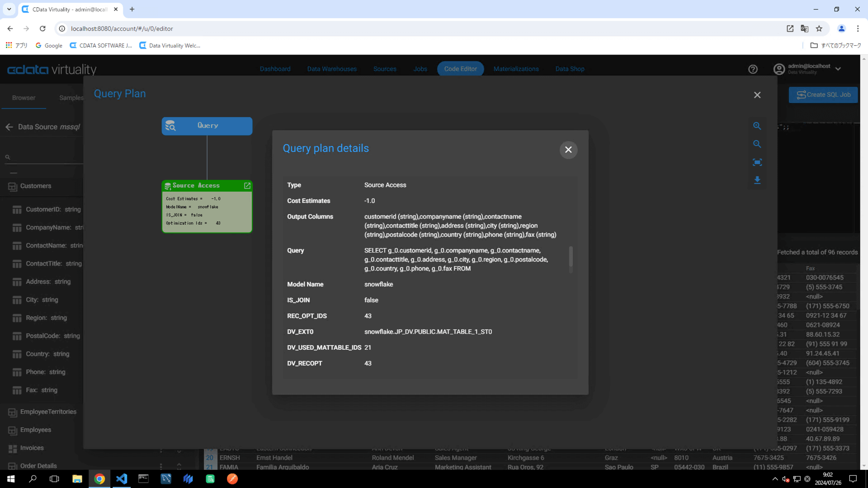
Task: Close the Query plan details dialog
Action: click(x=568, y=150)
